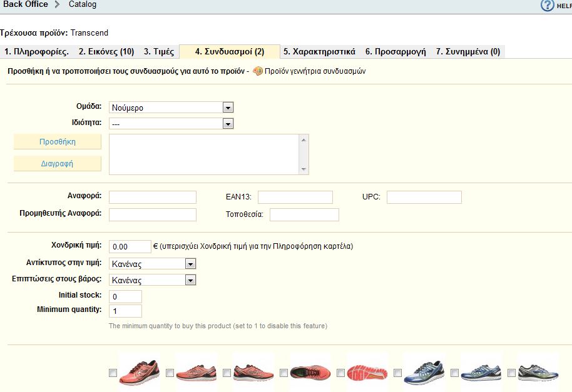The image size is (572, 392).
Task: Open the Ομάδα dropdown
Action: (171, 108)
